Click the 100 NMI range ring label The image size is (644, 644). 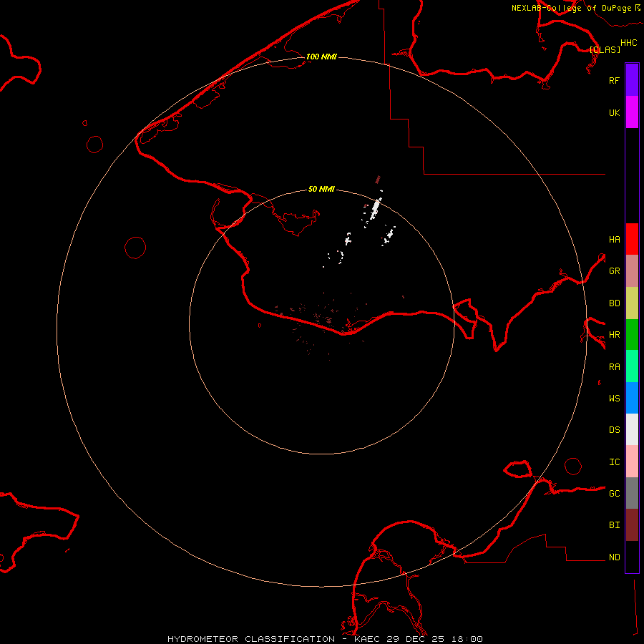321,57
